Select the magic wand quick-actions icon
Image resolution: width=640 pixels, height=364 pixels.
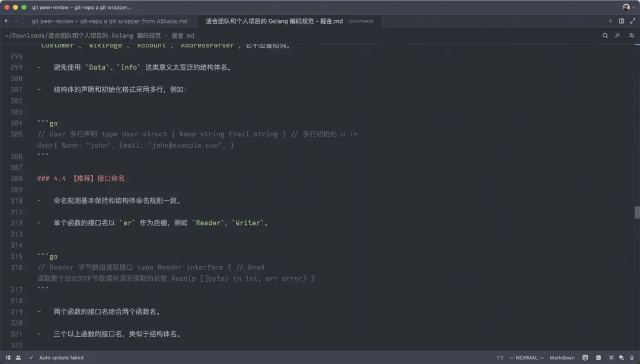pos(617,35)
